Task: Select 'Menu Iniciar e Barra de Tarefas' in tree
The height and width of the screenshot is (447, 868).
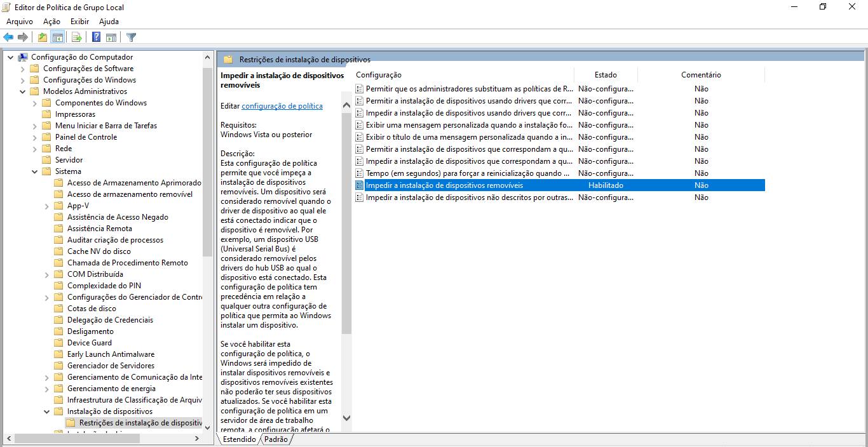Action: pyautogui.click(x=106, y=126)
